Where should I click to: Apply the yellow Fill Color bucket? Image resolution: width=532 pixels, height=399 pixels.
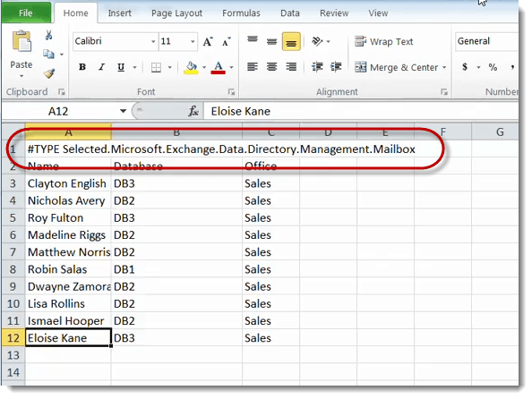pos(192,67)
